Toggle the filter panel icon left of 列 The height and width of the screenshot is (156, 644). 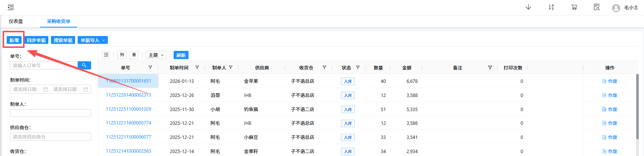(106, 55)
